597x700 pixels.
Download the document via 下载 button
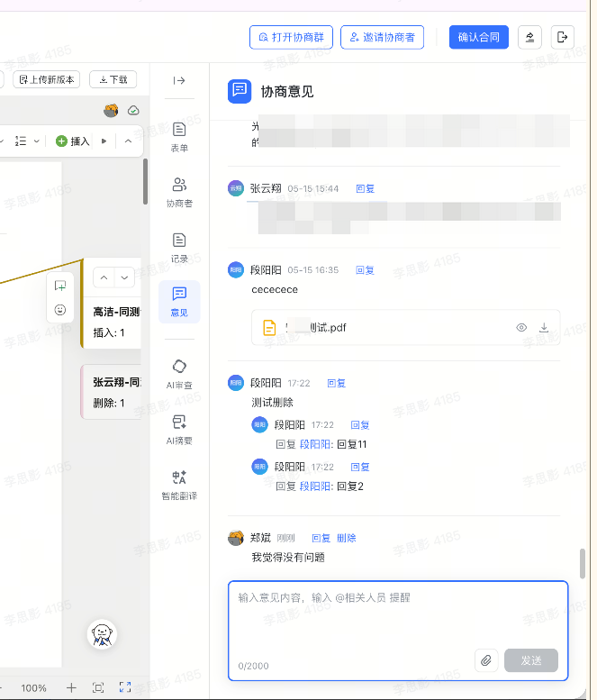point(113,79)
